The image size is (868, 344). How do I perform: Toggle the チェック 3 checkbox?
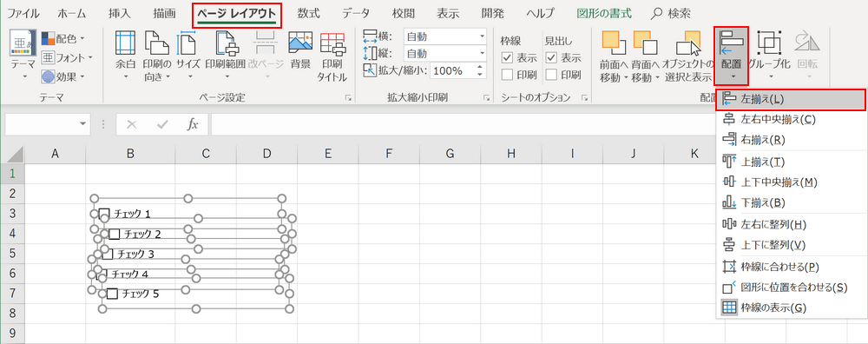[x=108, y=255]
